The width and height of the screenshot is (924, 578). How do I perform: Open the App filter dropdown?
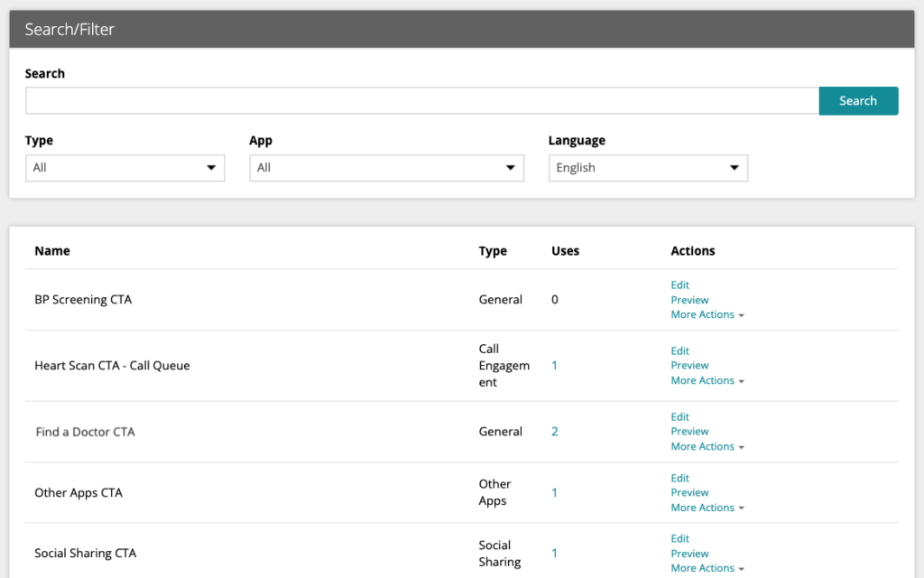(386, 168)
